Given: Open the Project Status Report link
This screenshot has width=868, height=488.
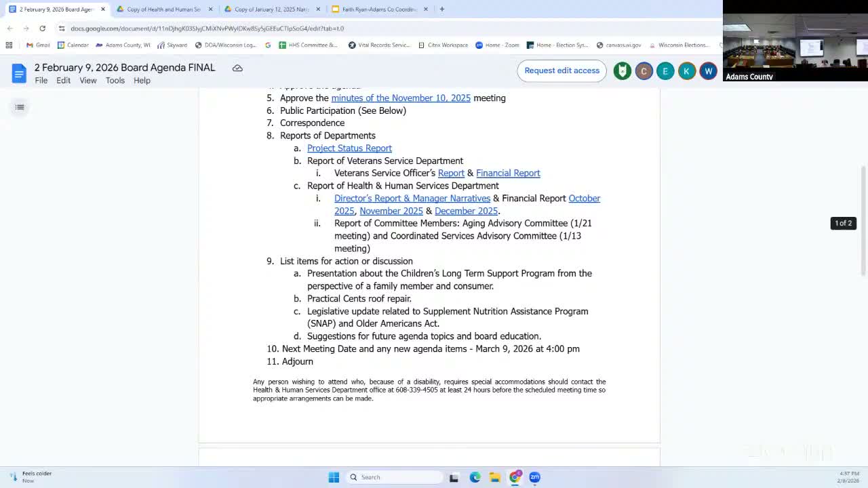Looking at the screenshot, I should pyautogui.click(x=349, y=148).
